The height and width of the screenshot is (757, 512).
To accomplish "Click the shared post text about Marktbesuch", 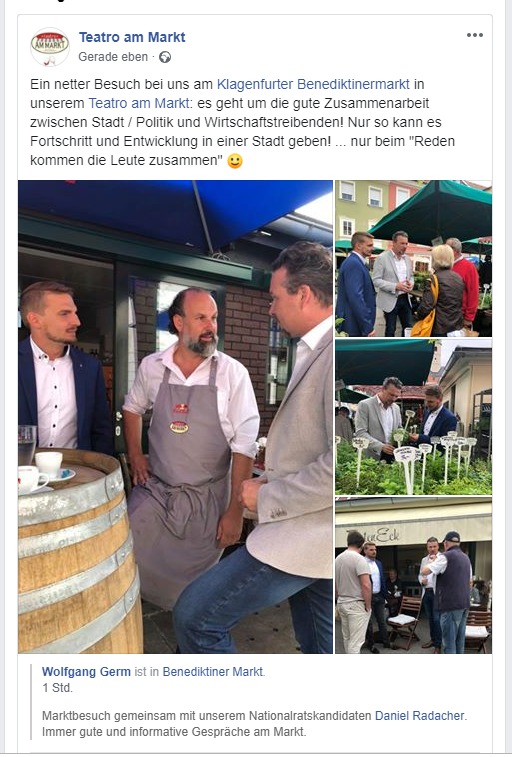I will coord(255,724).
